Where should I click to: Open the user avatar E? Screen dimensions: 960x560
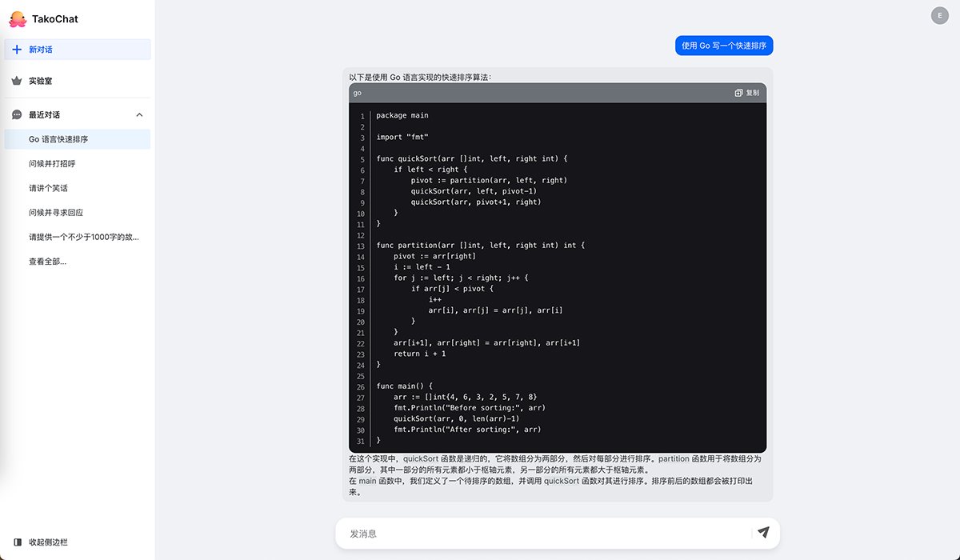click(x=939, y=15)
